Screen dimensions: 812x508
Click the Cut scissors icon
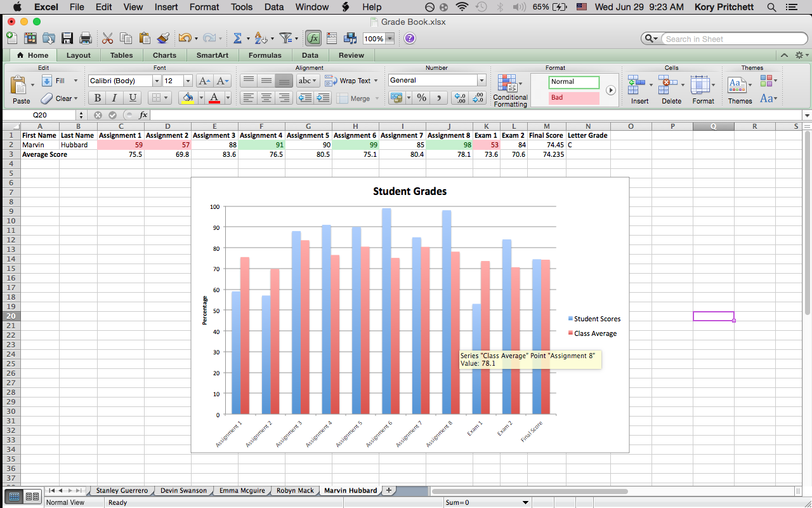108,39
